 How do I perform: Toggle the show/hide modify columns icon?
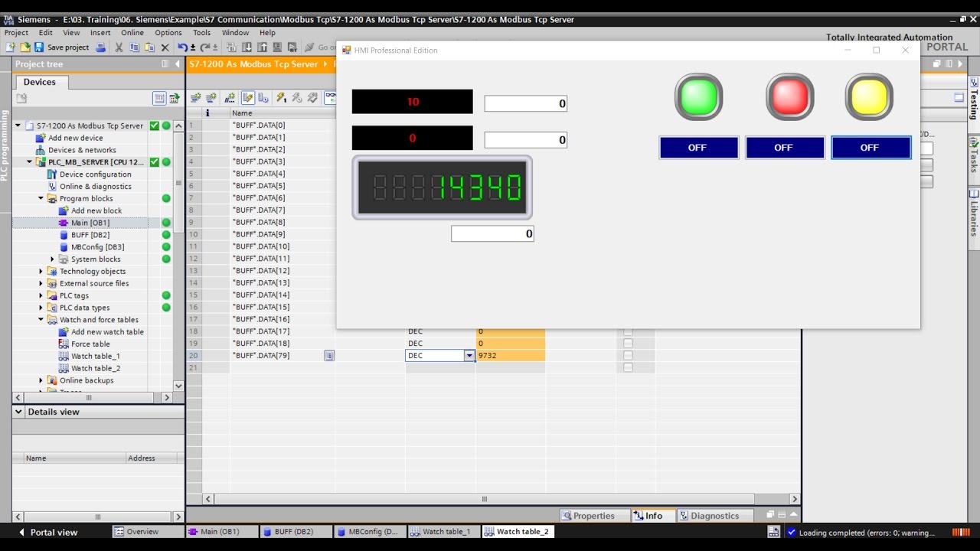248,98
